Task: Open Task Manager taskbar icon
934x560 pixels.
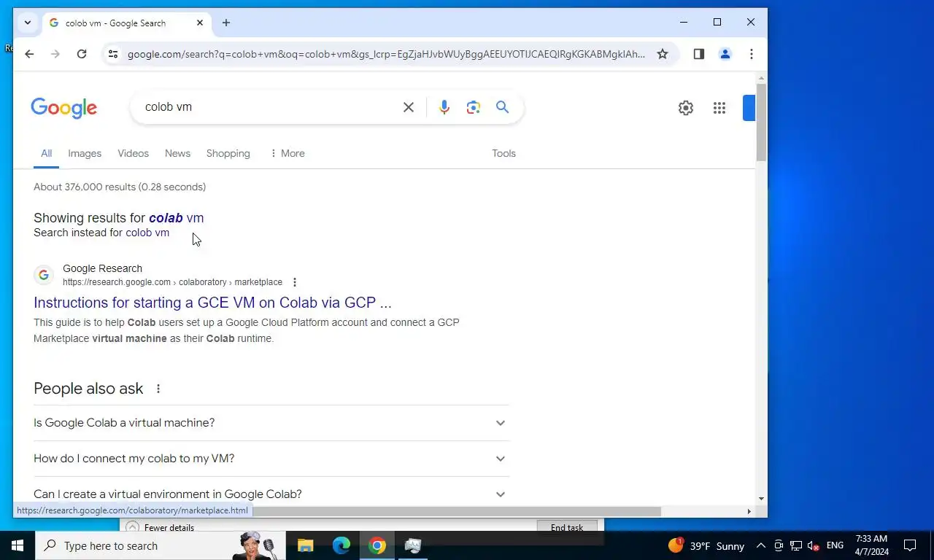Action: click(413, 545)
